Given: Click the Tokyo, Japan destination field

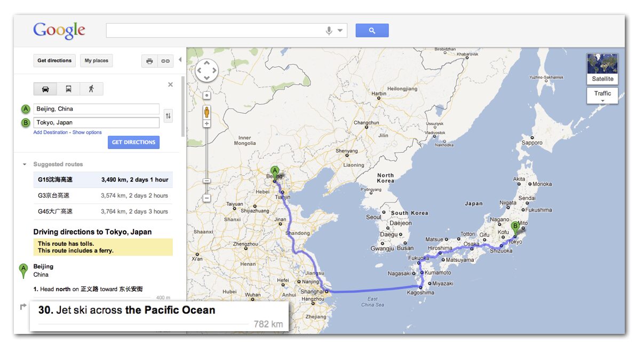Looking at the screenshot, I should [x=96, y=123].
